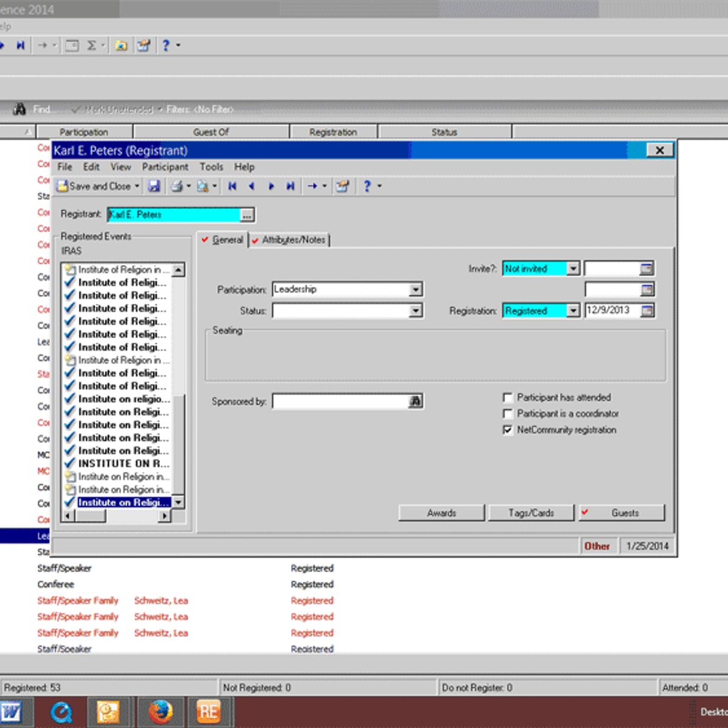The height and width of the screenshot is (728, 728).
Task: Click the Print Preview icon
Action: pos(203,186)
